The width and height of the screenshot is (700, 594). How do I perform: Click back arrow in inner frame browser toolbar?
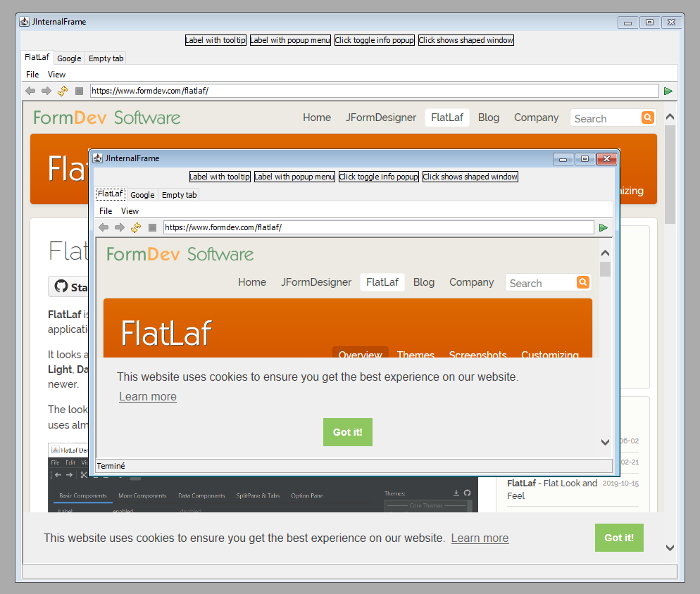point(104,227)
